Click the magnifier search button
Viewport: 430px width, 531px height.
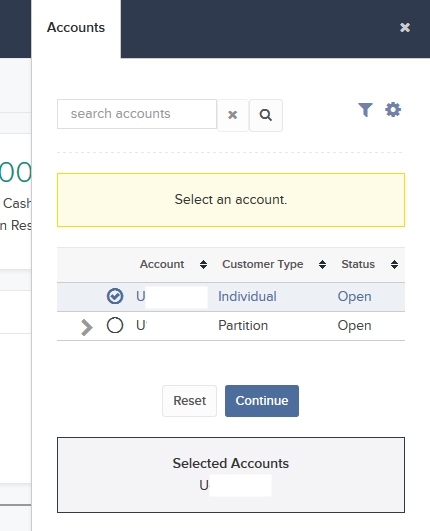266,115
